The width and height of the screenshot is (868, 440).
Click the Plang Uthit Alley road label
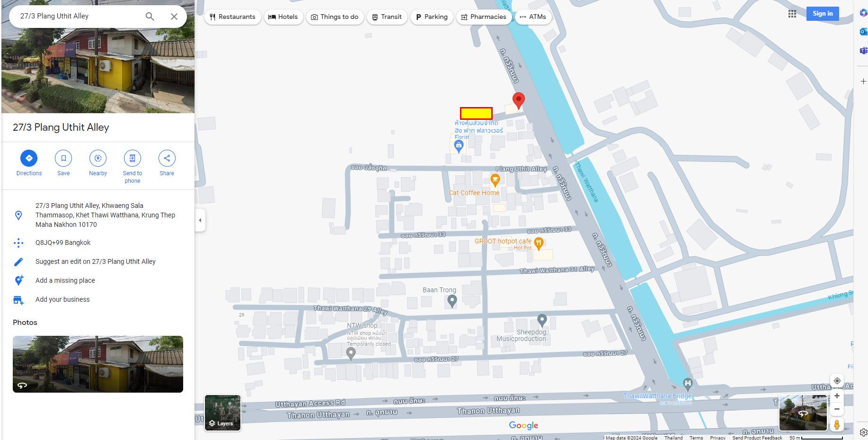click(521, 169)
